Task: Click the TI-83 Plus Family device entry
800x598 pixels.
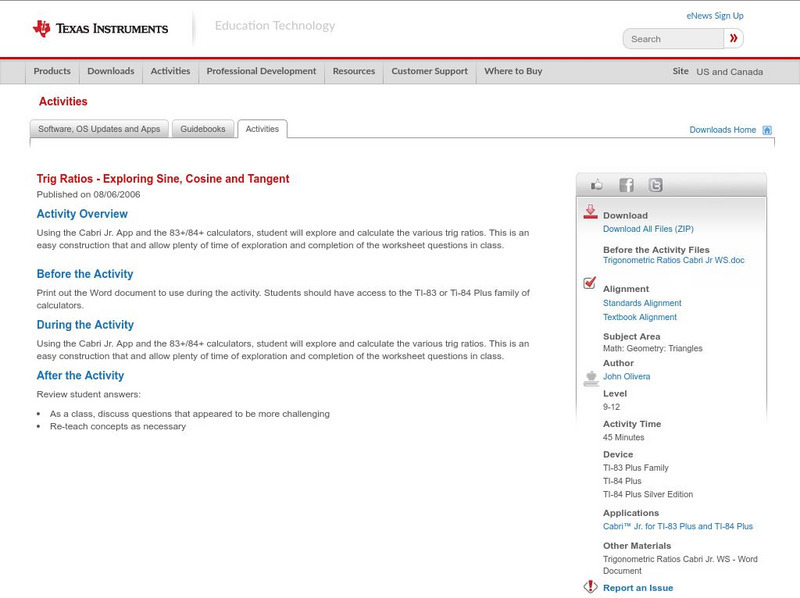Action: point(636,468)
